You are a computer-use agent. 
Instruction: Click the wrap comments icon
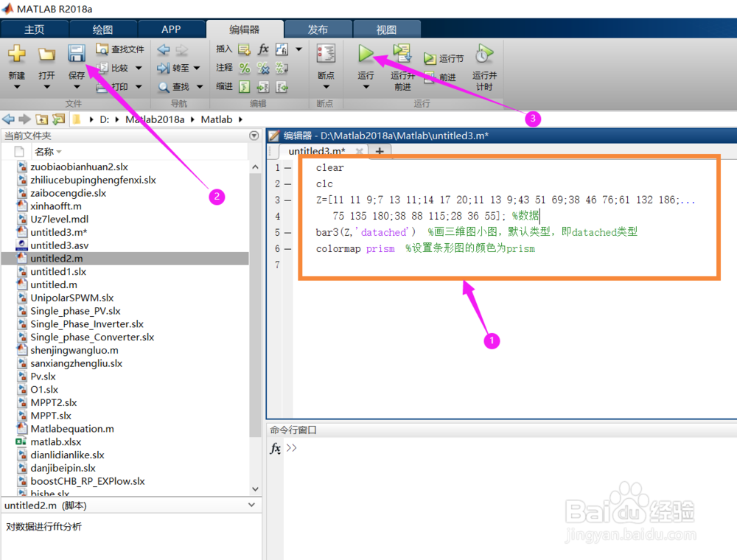tap(282, 68)
